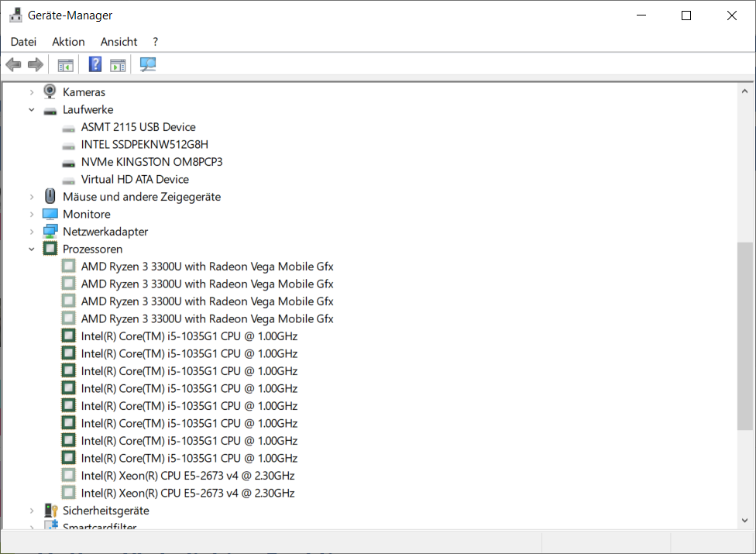Select Virtual HD ATA Device
Image resolution: width=756 pixels, height=554 pixels.
point(135,179)
